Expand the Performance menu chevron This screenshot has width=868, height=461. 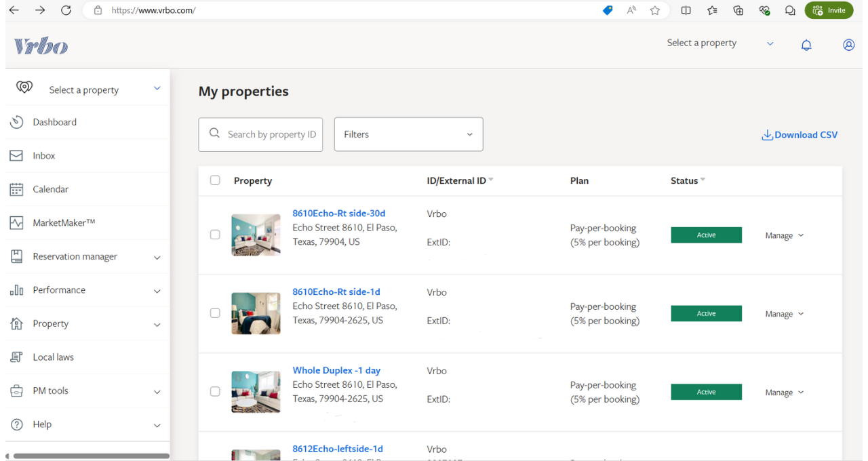157,291
